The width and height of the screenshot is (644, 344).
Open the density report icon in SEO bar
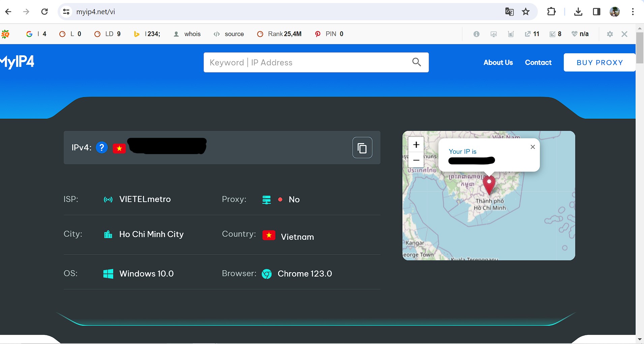click(x=511, y=34)
